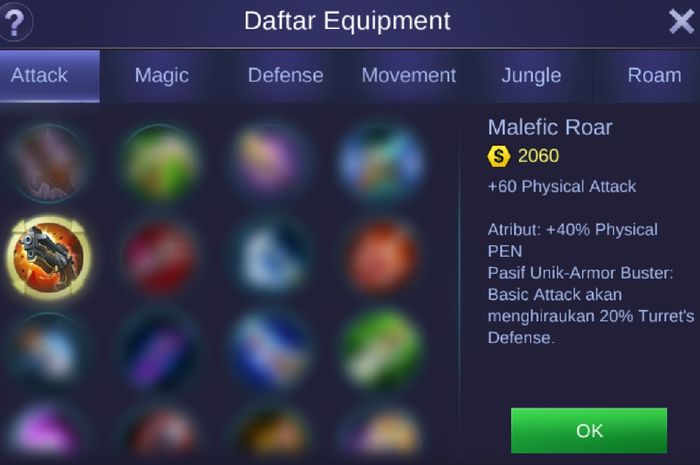The height and width of the screenshot is (465, 700).
Task: Select the blue-teal blurred item in top row
Action: click(381, 163)
